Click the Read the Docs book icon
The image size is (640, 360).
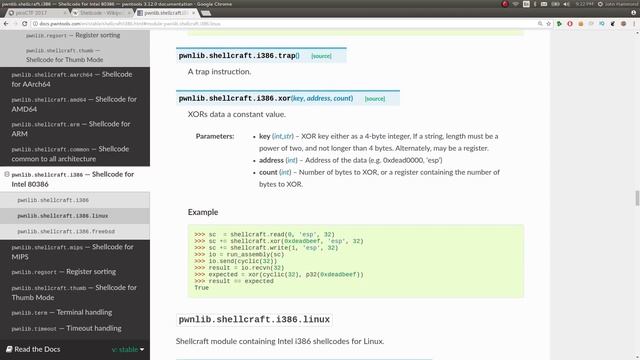9,349
